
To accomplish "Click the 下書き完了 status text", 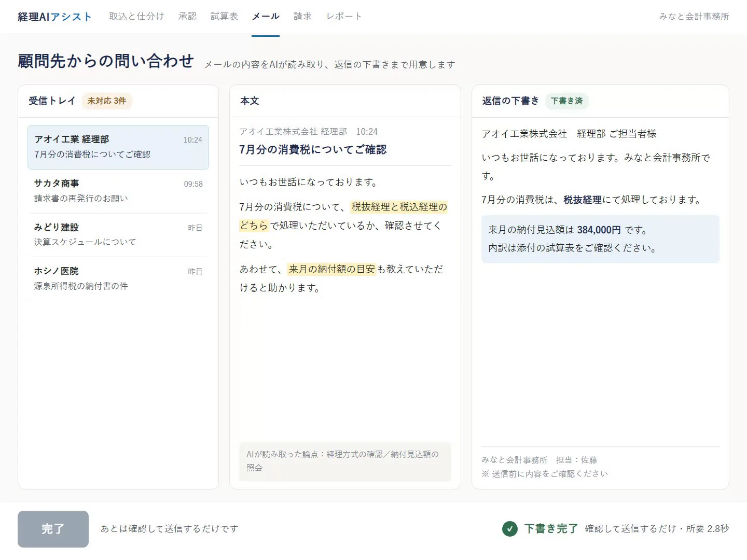I will [x=551, y=529].
